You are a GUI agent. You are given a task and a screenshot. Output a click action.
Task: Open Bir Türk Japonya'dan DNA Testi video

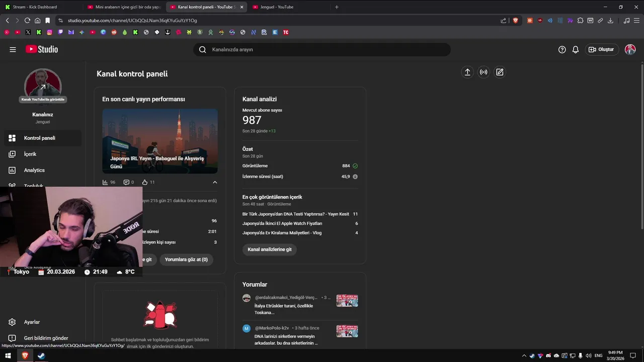[x=296, y=214]
